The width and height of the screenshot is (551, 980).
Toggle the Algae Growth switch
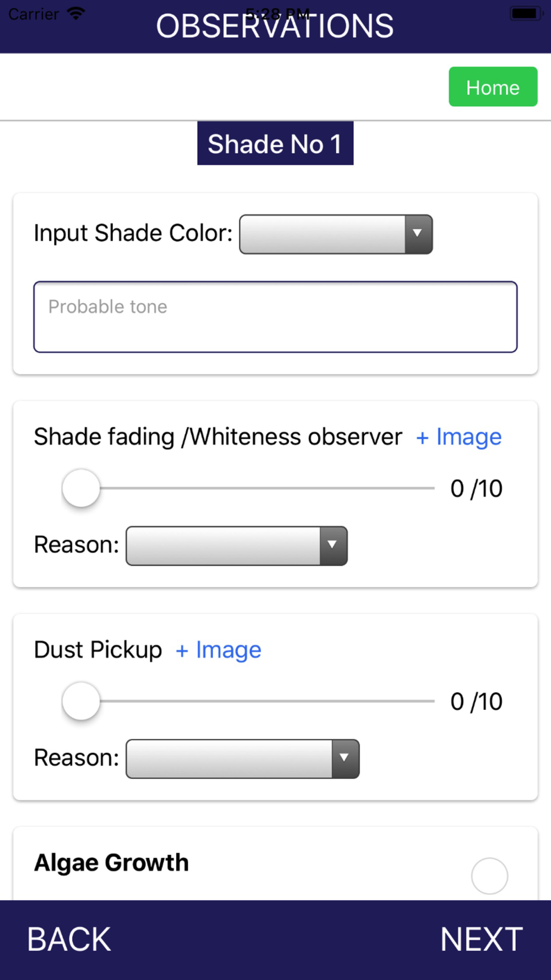(x=489, y=875)
